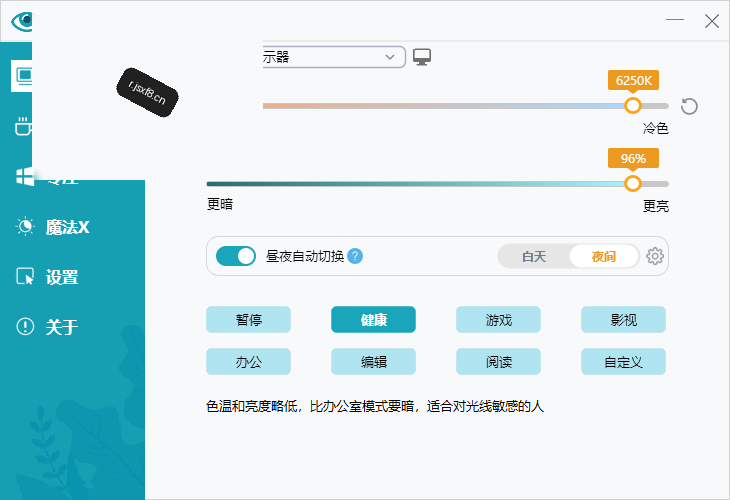
Task: Click the monitor identify icon beside dropdown
Action: click(x=422, y=57)
